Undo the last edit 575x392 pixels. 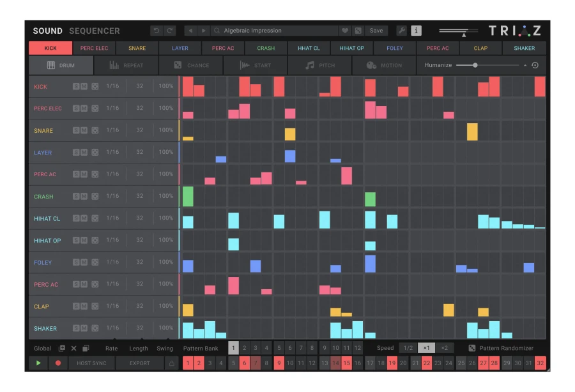tap(157, 31)
